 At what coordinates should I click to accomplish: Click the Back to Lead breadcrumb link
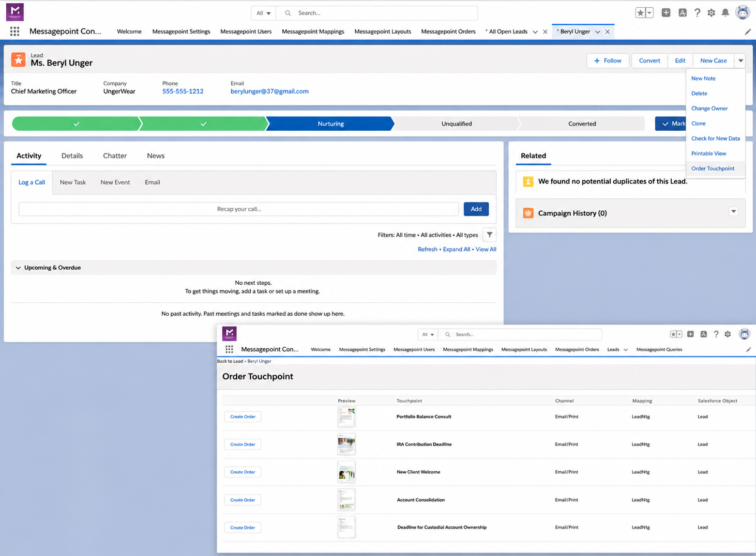(x=230, y=361)
